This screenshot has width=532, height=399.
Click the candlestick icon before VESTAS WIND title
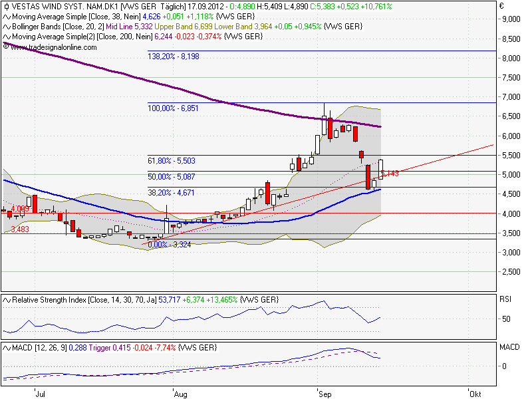pyautogui.click(x=7, y=7)
